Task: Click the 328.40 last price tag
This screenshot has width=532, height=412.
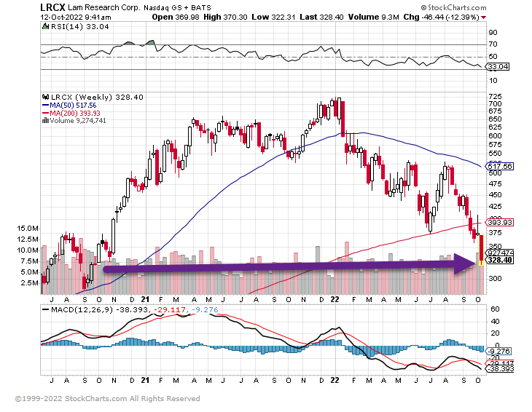Action: click(x=499, y=260)
